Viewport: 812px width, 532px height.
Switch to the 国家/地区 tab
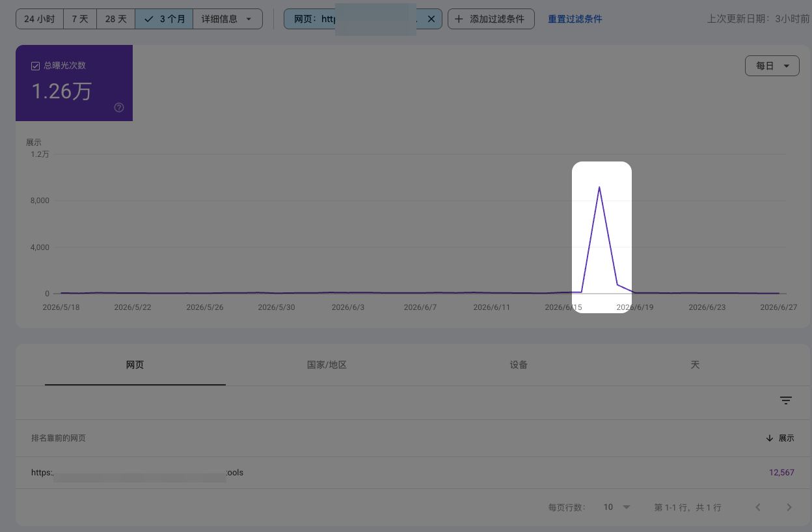pos(327,365)
